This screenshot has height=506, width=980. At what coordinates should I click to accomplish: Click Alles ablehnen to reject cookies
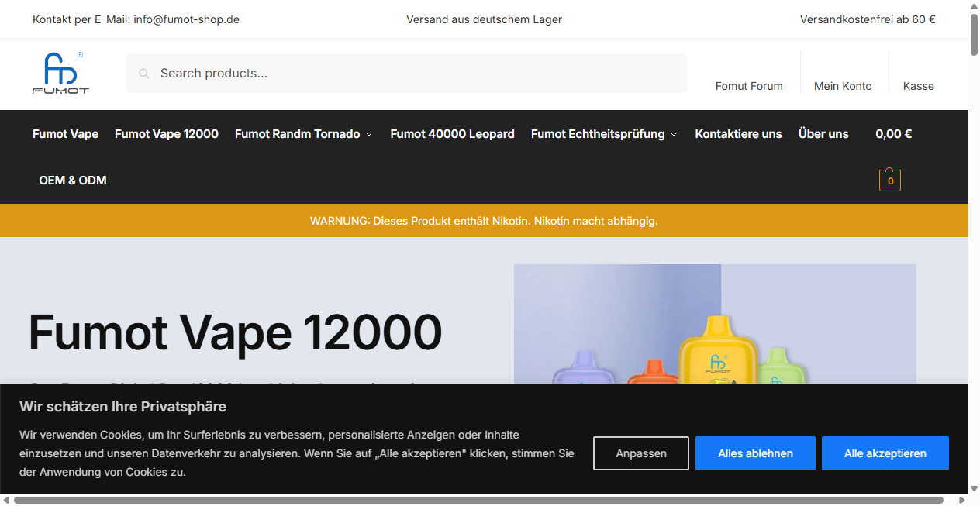click(x=755, y=453)
